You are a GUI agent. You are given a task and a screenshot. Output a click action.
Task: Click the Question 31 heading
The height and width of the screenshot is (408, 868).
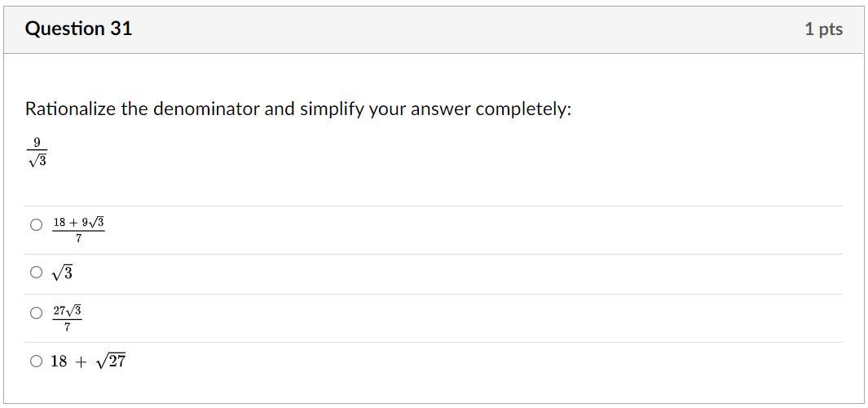78,29
